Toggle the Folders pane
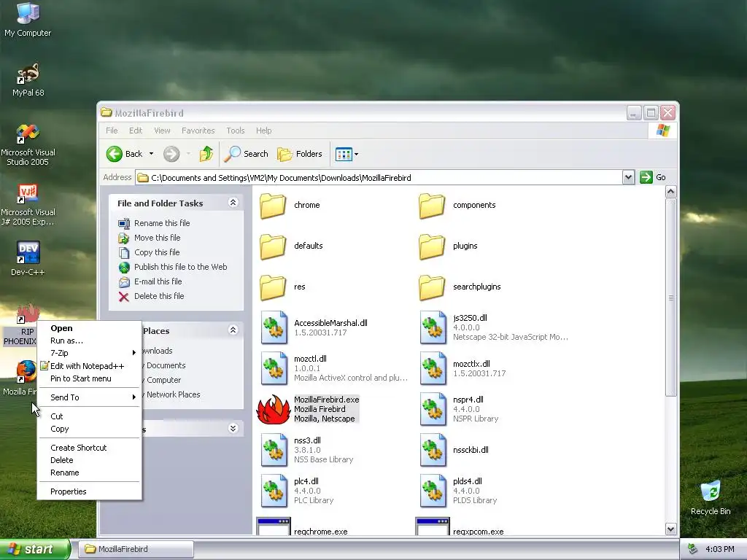The width and height of the screenshot is (747, 560). [300, 154]
